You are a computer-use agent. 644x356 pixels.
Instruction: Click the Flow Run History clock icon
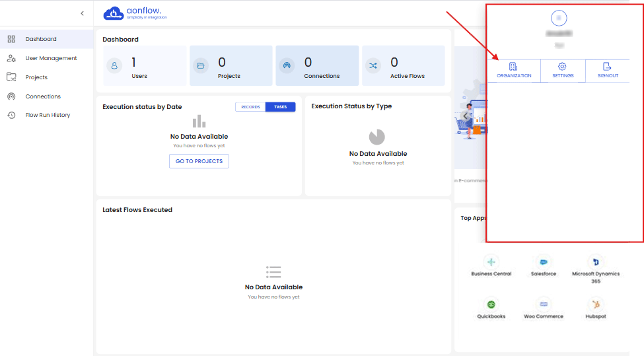pos(11,115)
